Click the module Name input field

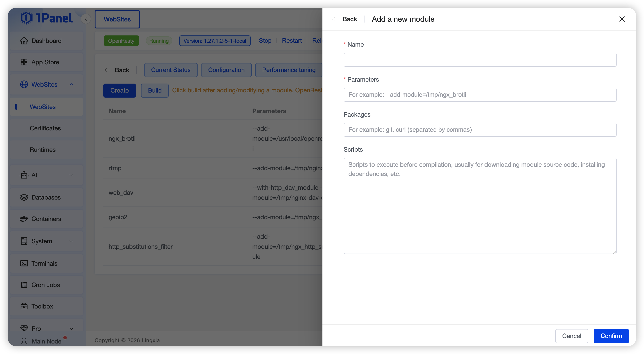coord(480,60)
